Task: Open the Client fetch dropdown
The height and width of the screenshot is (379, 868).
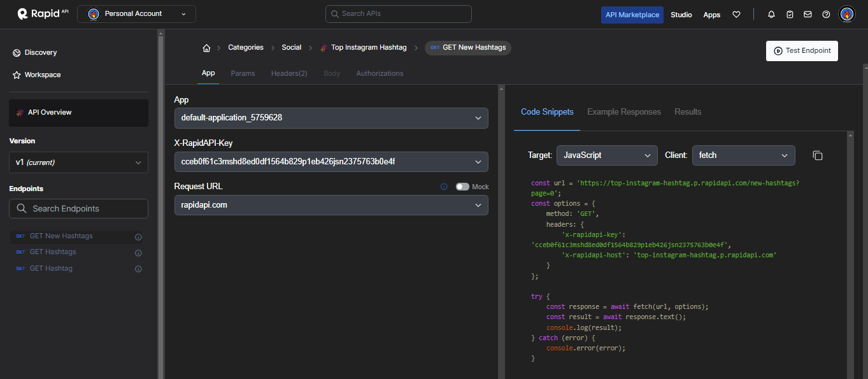Action: click(744, 155)
